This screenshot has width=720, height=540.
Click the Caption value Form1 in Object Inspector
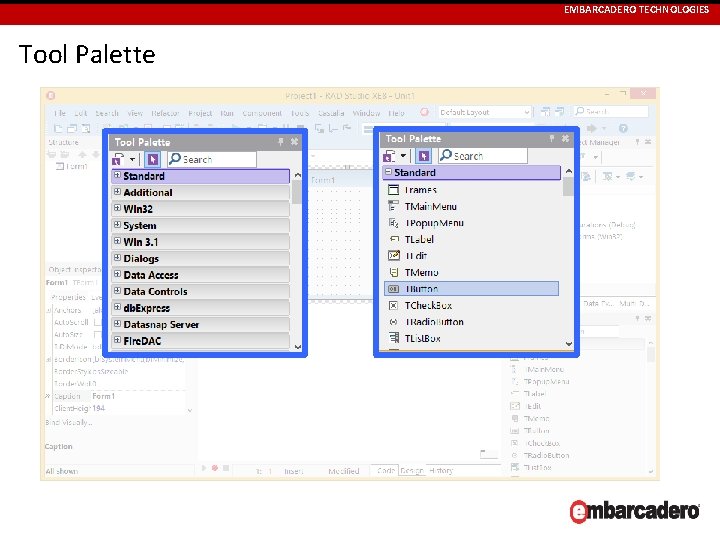tap(103, 396)
